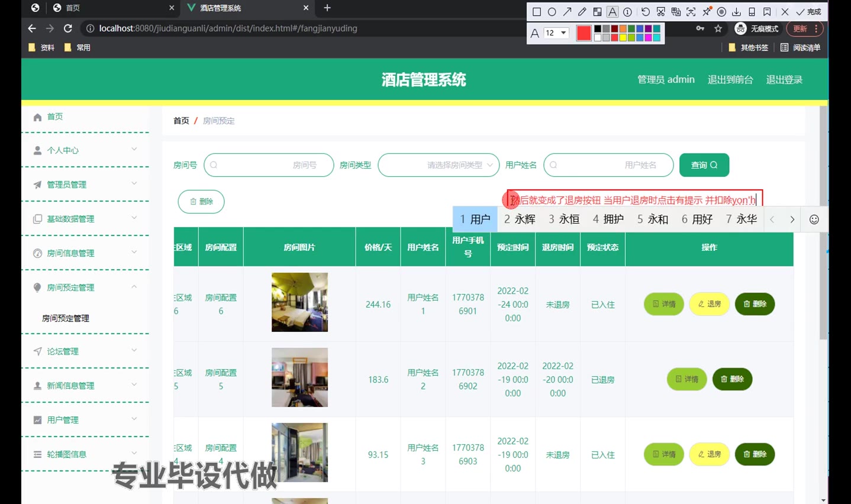The width and height of the screenshot is (851, 504).
Task: Focus the 房间号 search field
Action: [x=269, y=165]
